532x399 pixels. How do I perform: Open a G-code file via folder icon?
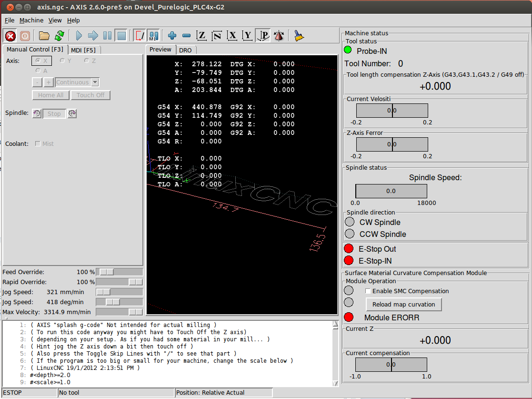tap(44, 36)
